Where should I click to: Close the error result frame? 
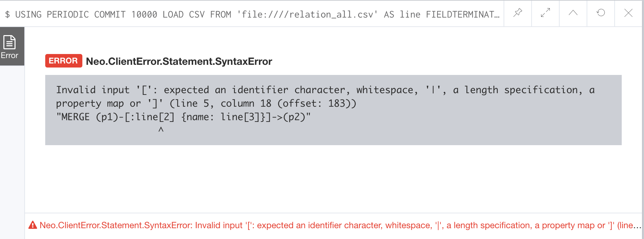point(628,13)
